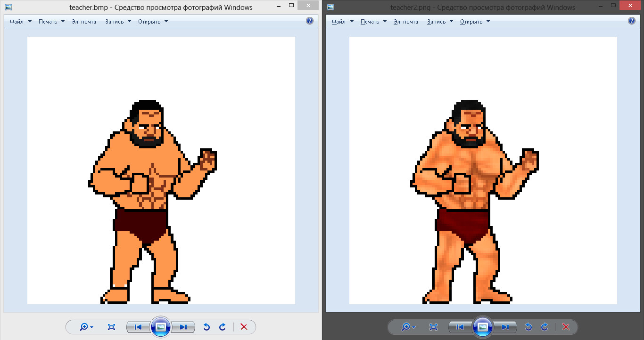Click teacher.bmp window title bar icon
The height and width of the screenshot is (340, 644).
coord(8,7)
